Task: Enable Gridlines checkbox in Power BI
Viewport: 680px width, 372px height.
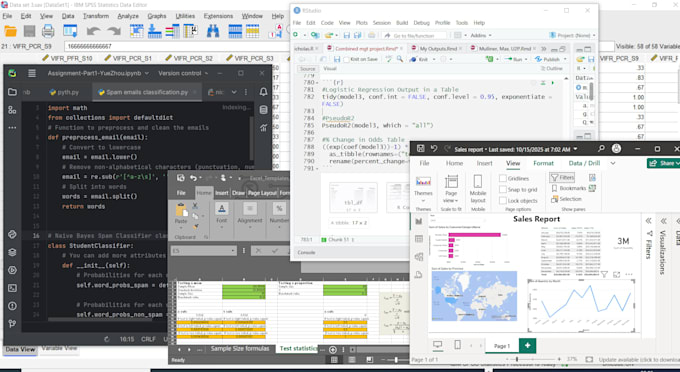Action: [x=503, y=178]
